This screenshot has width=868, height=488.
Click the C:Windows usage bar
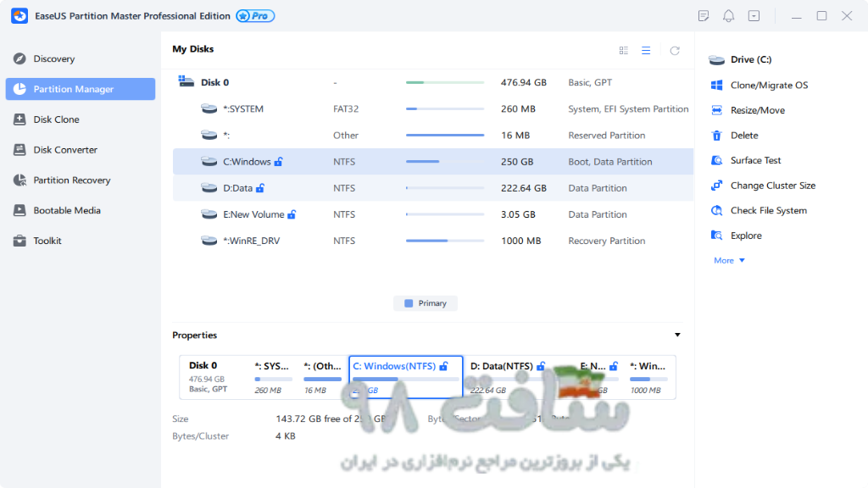click(x=444, y=162)
